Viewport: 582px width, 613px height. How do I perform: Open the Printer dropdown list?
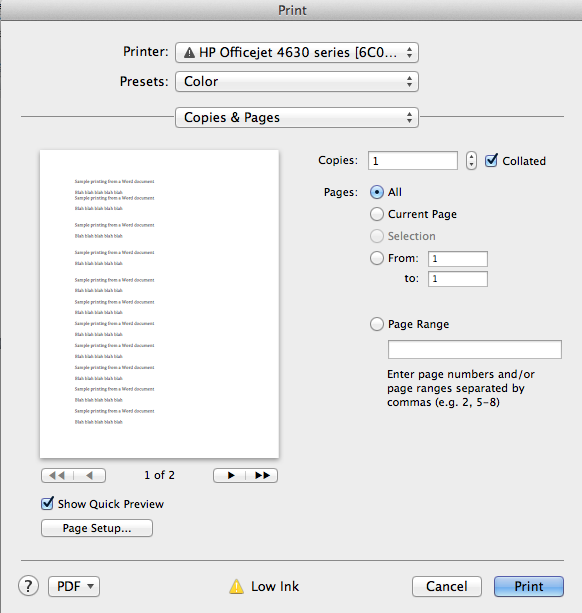(297, 52)
